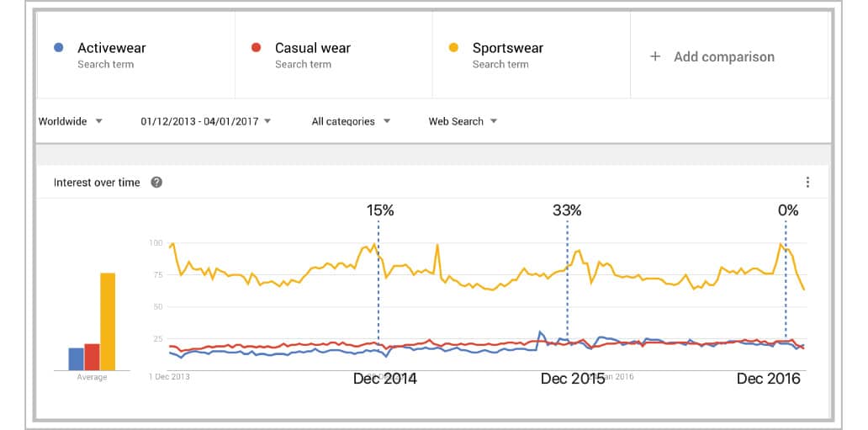Click the blue Activewear color dot
The image size is (868, 430).
pos(59,48)
